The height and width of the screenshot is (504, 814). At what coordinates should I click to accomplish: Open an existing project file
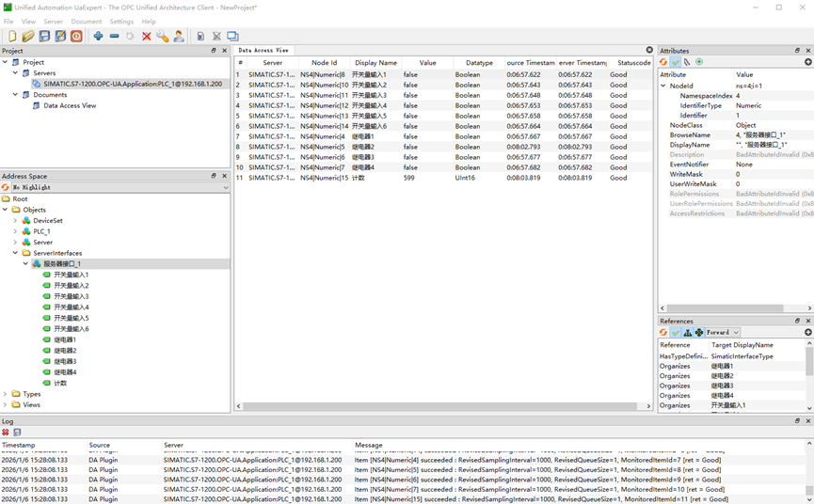tap(28, 36)
